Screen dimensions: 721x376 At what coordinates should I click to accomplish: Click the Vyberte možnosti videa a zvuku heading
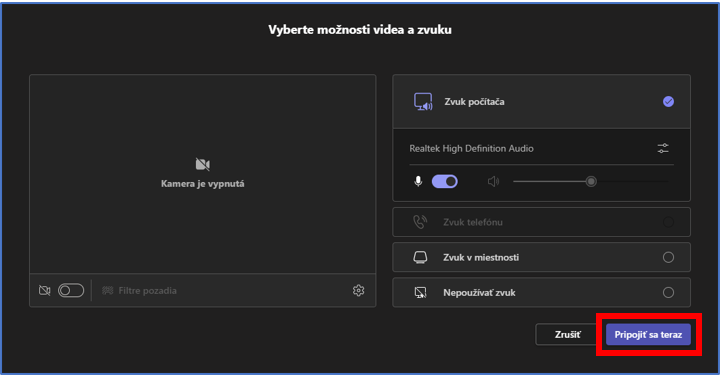(360, 30)
